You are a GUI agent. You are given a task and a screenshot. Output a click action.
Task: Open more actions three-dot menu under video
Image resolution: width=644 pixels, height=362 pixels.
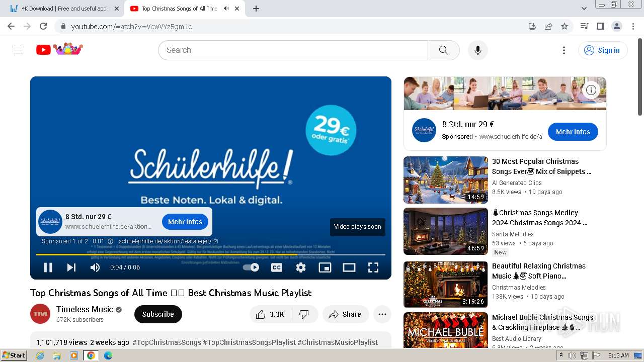pos(382,314)
